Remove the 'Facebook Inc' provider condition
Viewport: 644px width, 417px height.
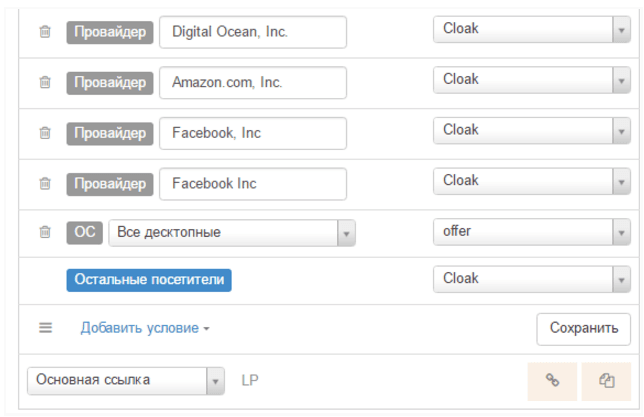[45, 183]
